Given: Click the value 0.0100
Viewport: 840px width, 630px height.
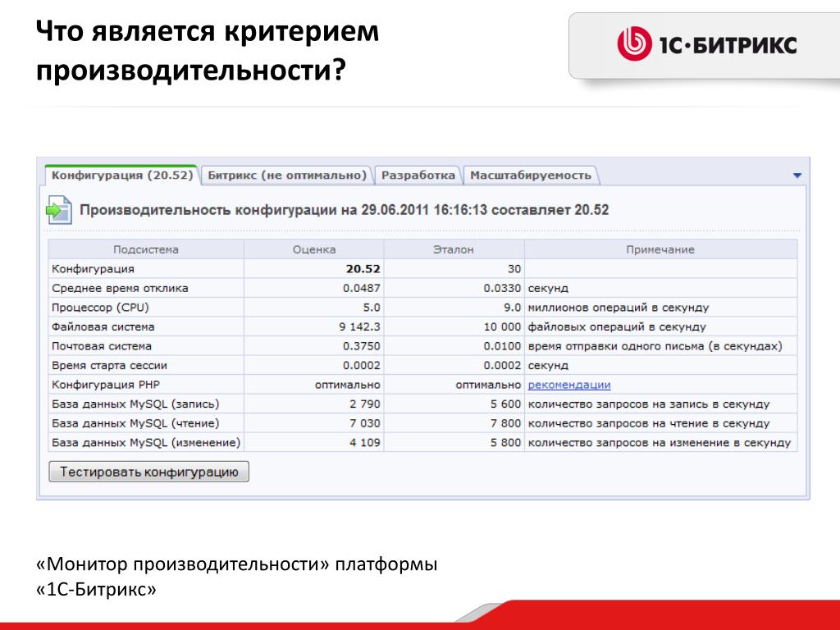Looking at the screenshot, I should tap(502, 346).
